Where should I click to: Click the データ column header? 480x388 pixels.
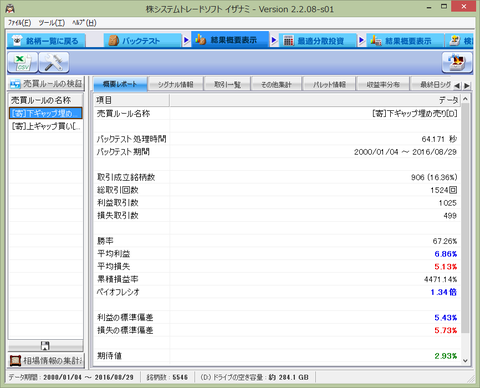click(x=315, y=100)
